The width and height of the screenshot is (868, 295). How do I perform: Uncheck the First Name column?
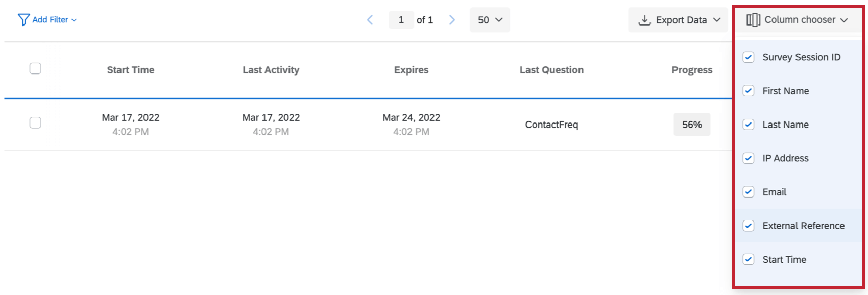(x=749, y=91)
